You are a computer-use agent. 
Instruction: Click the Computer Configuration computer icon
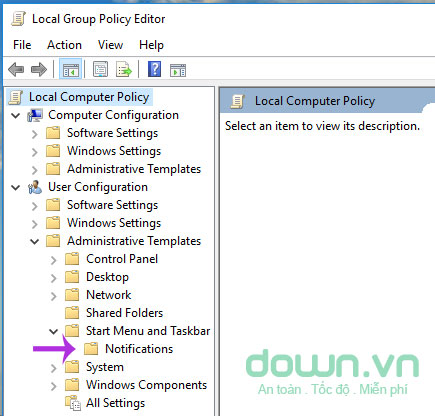tap(35, 115)
